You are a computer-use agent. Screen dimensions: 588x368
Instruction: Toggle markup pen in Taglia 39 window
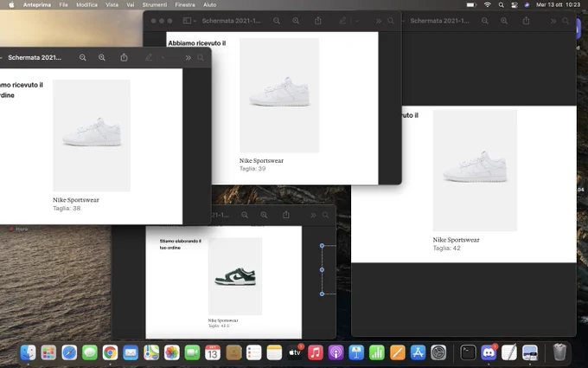342,21
